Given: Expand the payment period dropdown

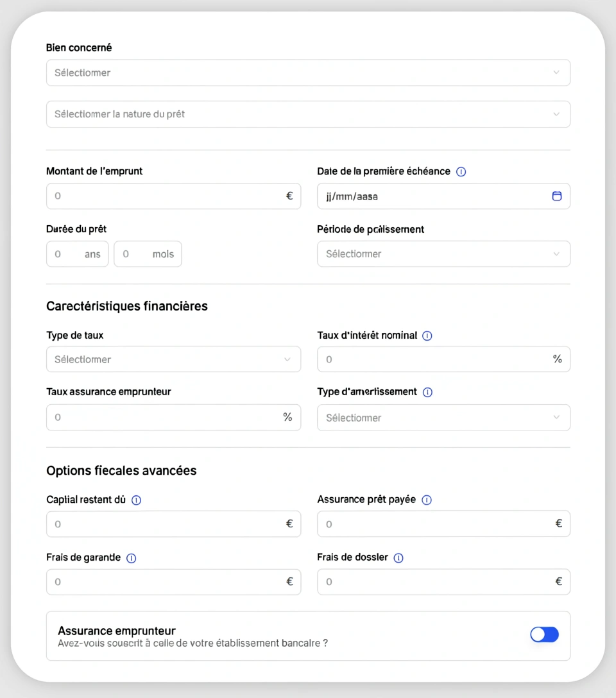Looking at the screenshot, I should click(x=443, y=254).
